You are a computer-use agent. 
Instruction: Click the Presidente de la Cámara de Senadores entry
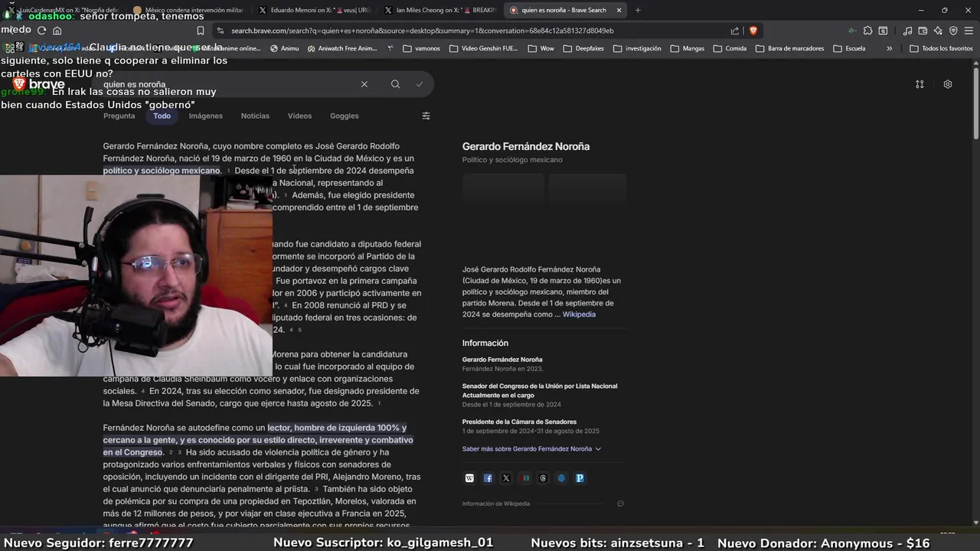[x=531, y=426]
